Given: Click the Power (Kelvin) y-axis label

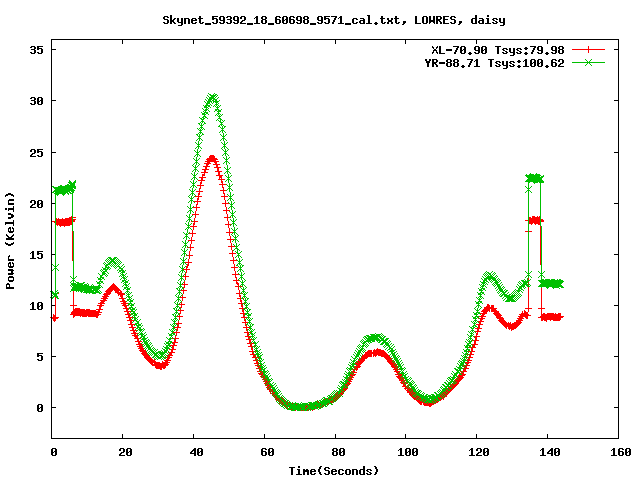Looking at the screenshot, I should 10,241.
